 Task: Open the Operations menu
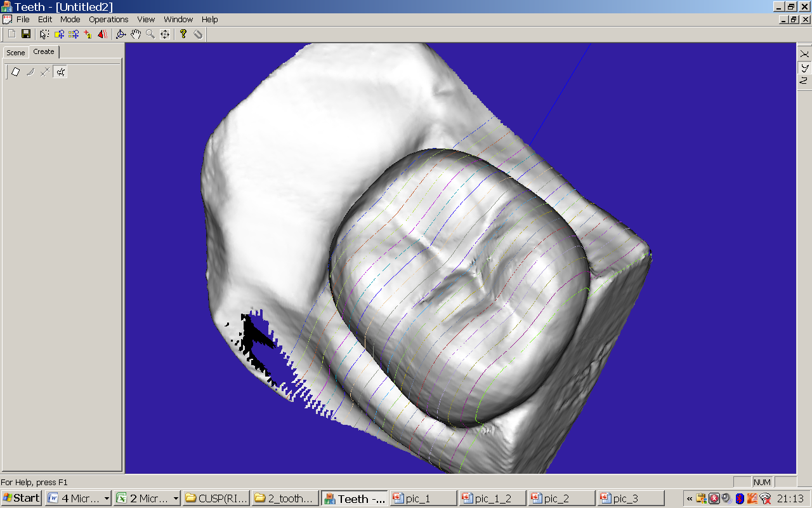(108, 19)
